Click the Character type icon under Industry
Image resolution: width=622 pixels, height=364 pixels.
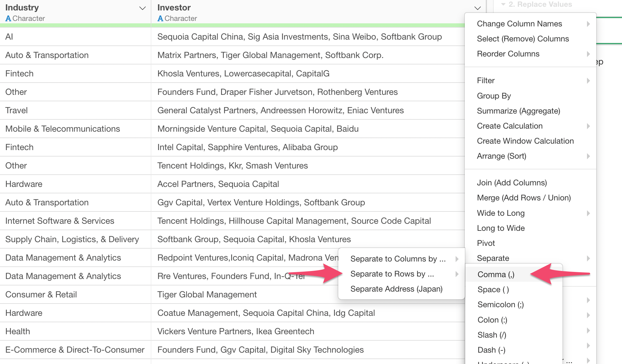(x=8, y=19)
